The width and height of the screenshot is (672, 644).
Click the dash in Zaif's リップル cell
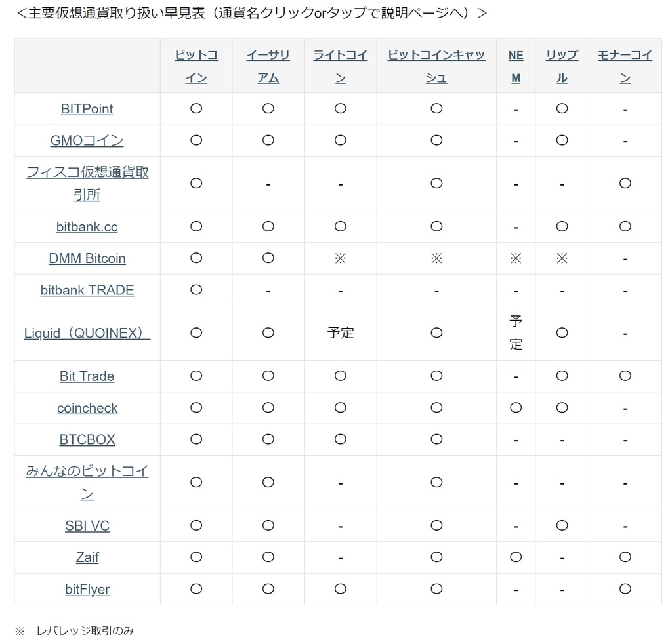point(562,558)
